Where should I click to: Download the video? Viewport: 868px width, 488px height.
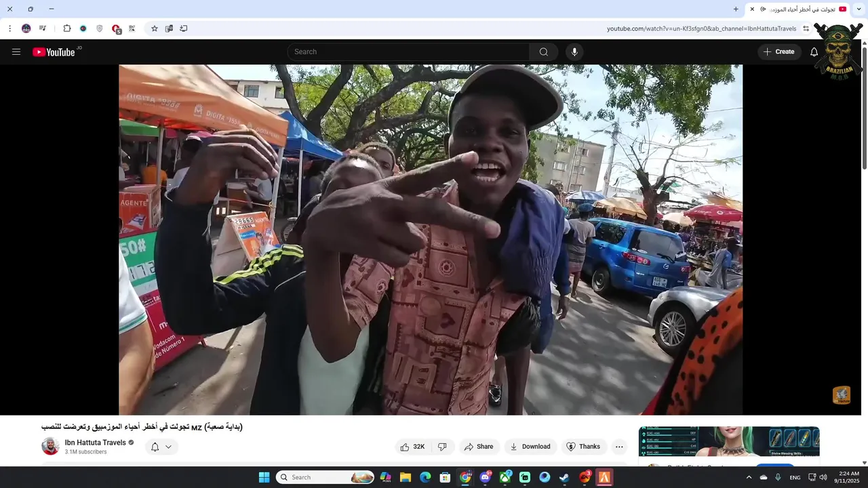tap(531, 447)
